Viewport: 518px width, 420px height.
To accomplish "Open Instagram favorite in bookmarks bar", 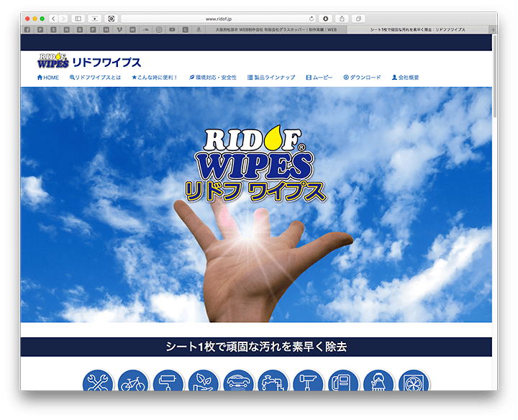I will tap(159, 29).
